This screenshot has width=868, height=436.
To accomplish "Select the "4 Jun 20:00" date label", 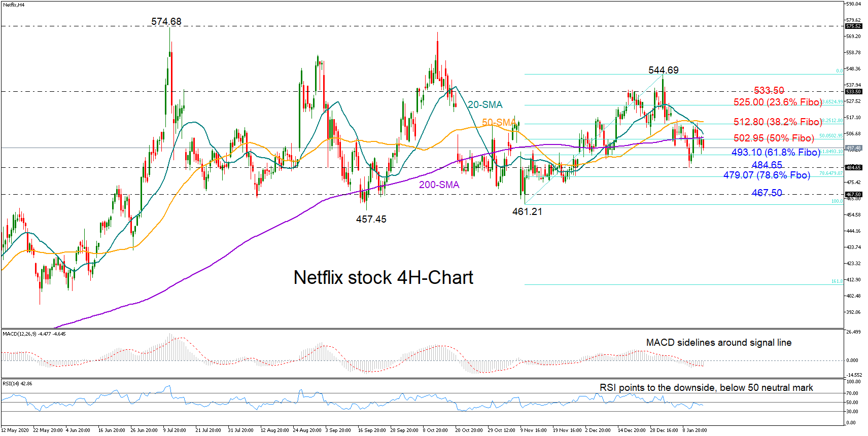I will pyautogui.click(x=78, y=430).
